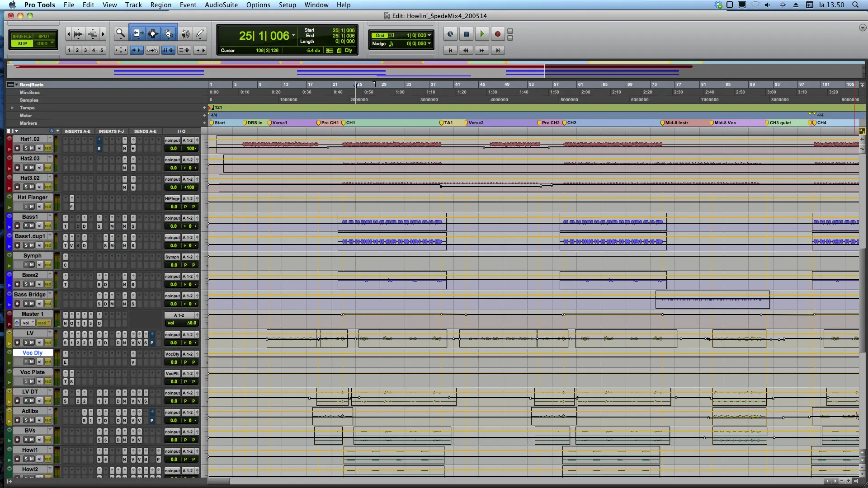Mute the Hat2.03 track

(32, 168)
